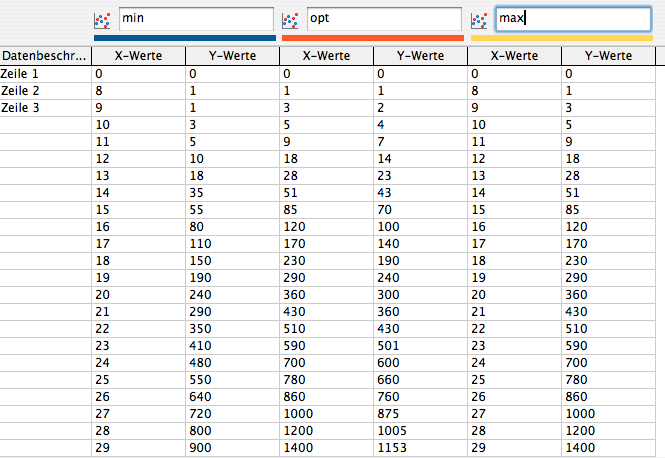This screenshot has width=665, height=458.
Task: Click the scatter chart icon beside max field
Action: tap(479, 19)
